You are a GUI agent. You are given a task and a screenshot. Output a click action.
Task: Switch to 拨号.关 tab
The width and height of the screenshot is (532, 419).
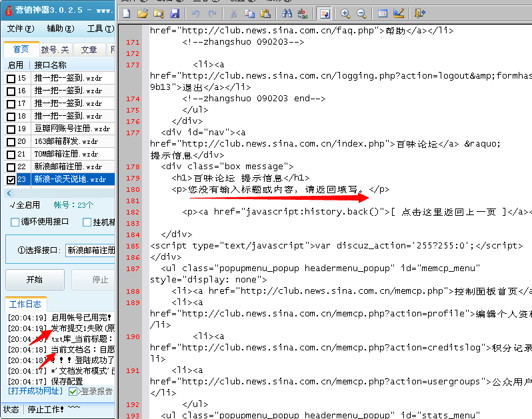click(55, 50)
